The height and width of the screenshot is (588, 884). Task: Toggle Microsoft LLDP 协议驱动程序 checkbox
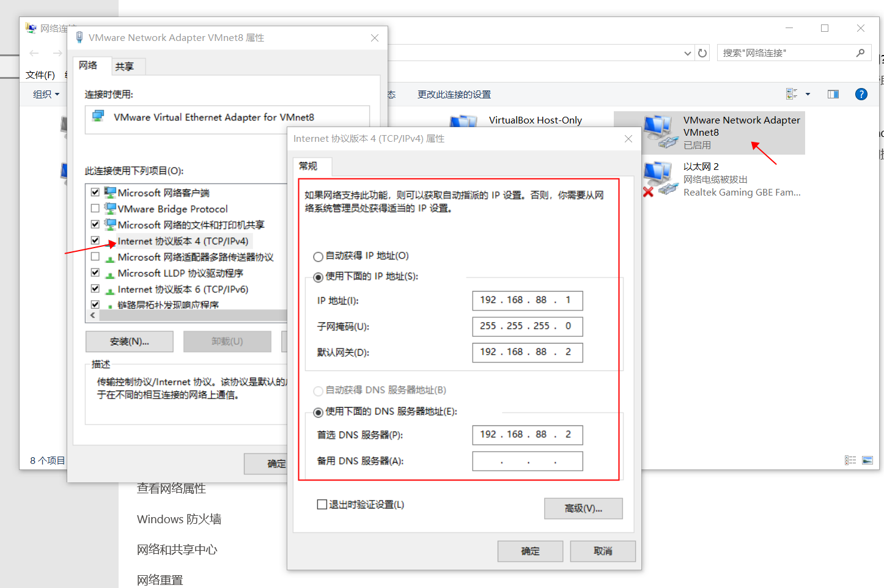coord(95,272)
